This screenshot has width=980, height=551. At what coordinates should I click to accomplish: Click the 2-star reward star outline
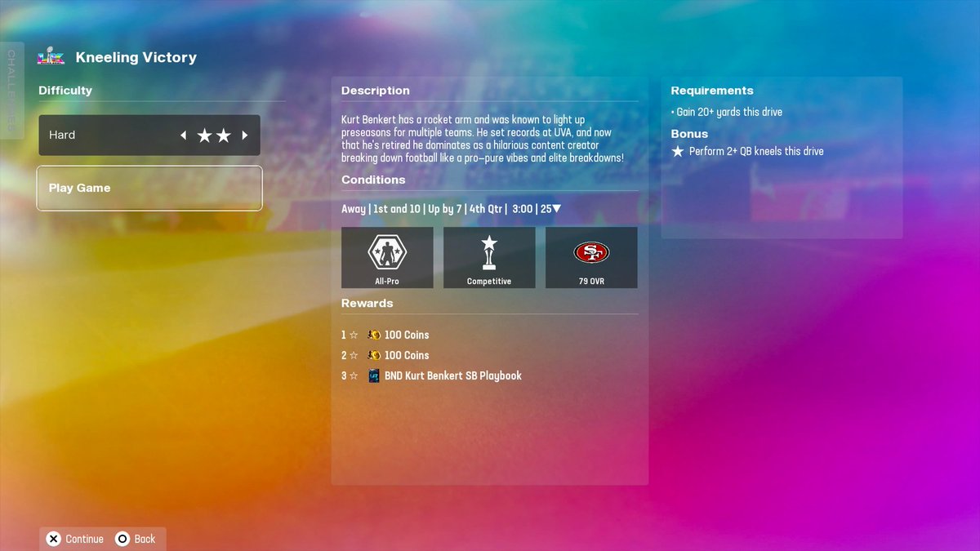click(354, 355)
